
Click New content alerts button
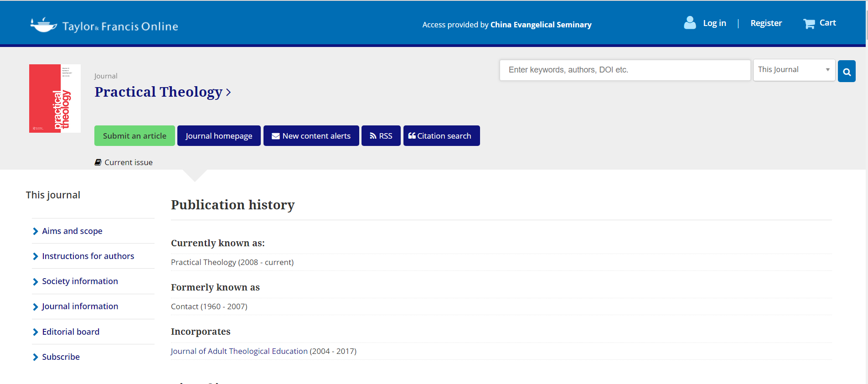[311, 136]
